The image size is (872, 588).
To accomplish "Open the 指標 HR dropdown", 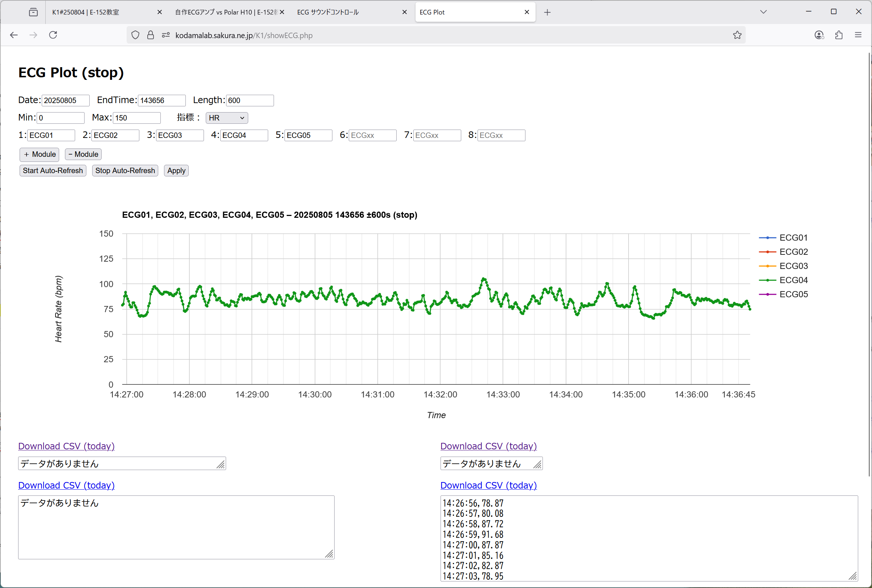I will pyautogui.click(x=226, y=118).
